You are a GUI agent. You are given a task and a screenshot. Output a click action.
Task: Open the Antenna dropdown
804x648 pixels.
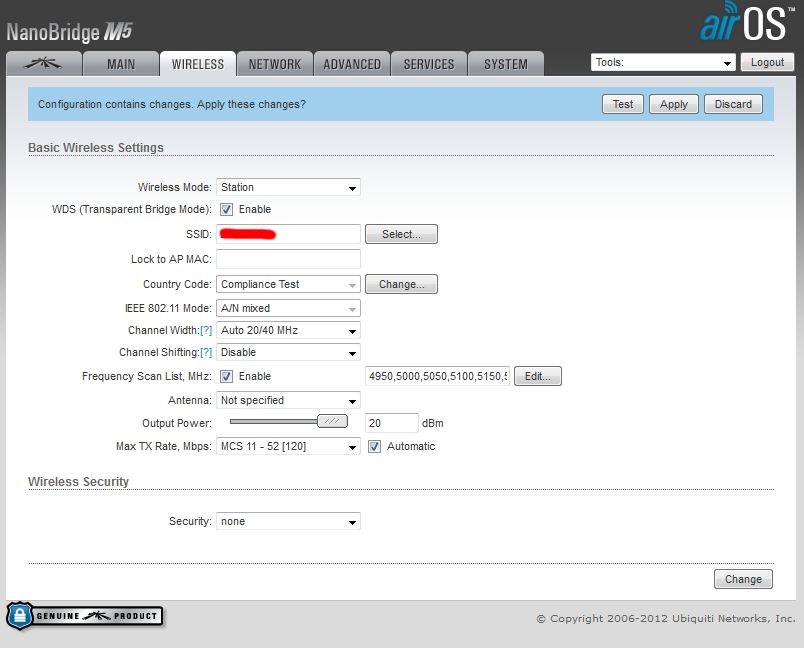(288, 400)
